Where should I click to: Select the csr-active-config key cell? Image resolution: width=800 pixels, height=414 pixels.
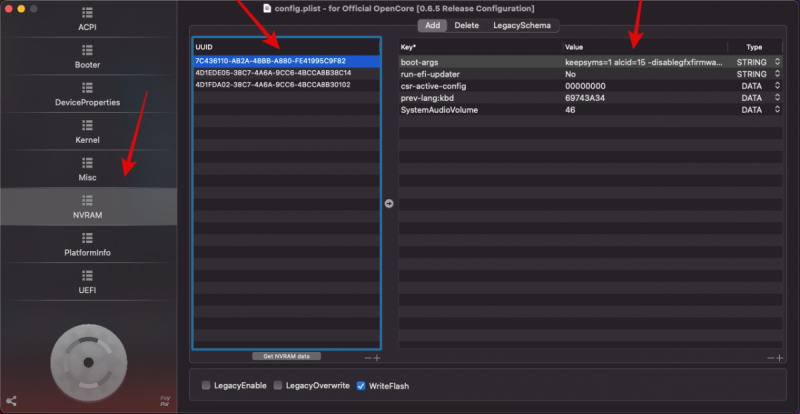[481, 86]
